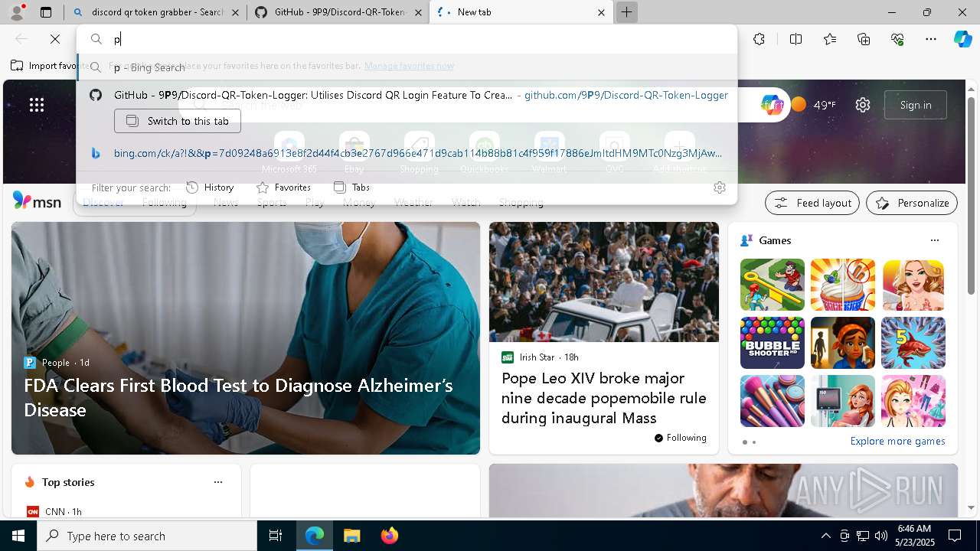Viewport: 980px width, 551px height.
Task: Open page settings gear icon
Action: pos(863,105)
